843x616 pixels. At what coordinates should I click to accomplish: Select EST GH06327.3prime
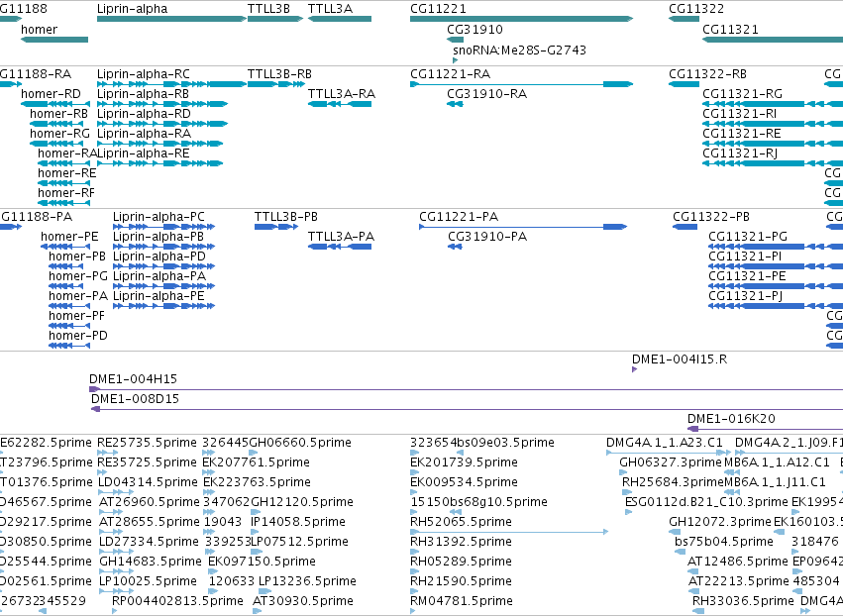point(671,462)
